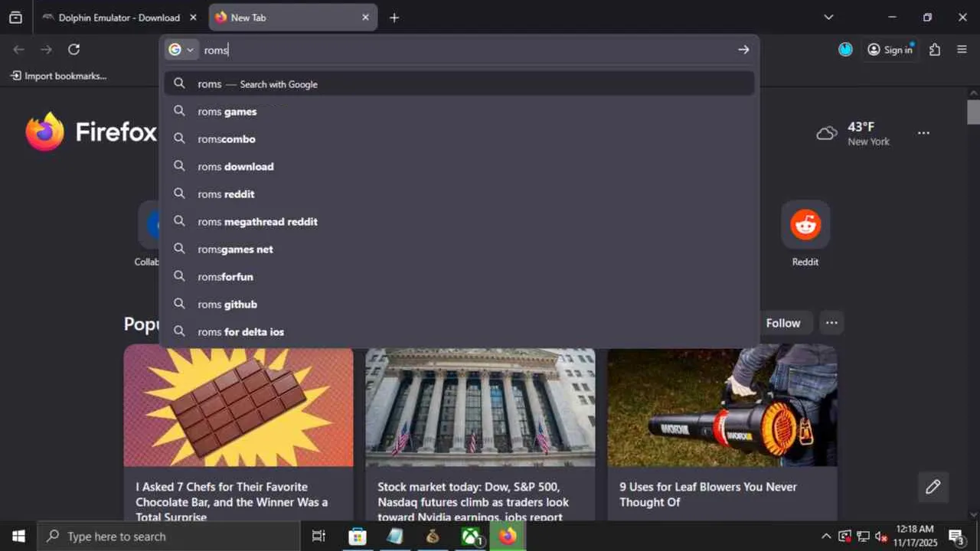
Task: Go forward one page
Action: 46,50
